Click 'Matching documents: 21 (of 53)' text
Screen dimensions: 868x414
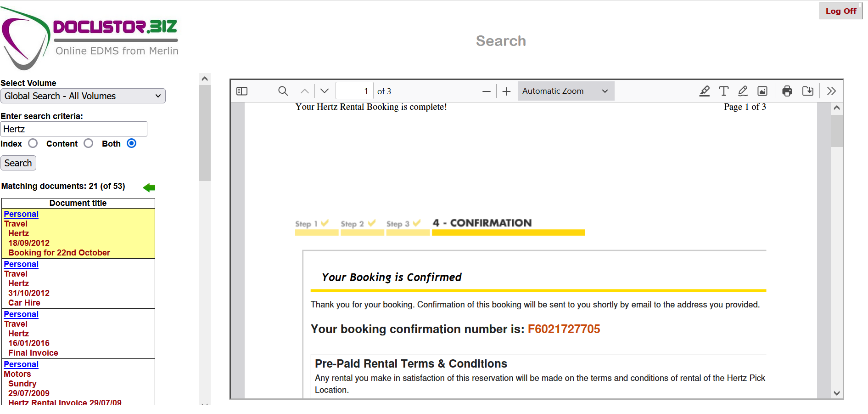pyautogui.click(x=63, y=186)
